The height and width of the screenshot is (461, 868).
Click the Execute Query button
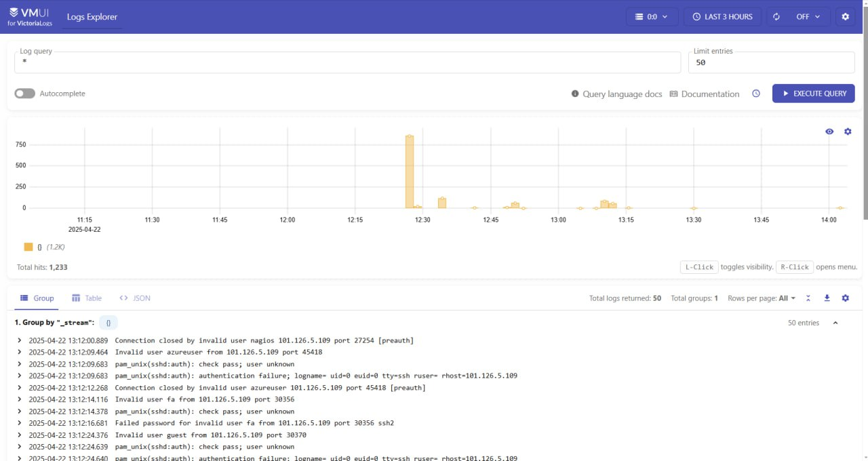813,94
